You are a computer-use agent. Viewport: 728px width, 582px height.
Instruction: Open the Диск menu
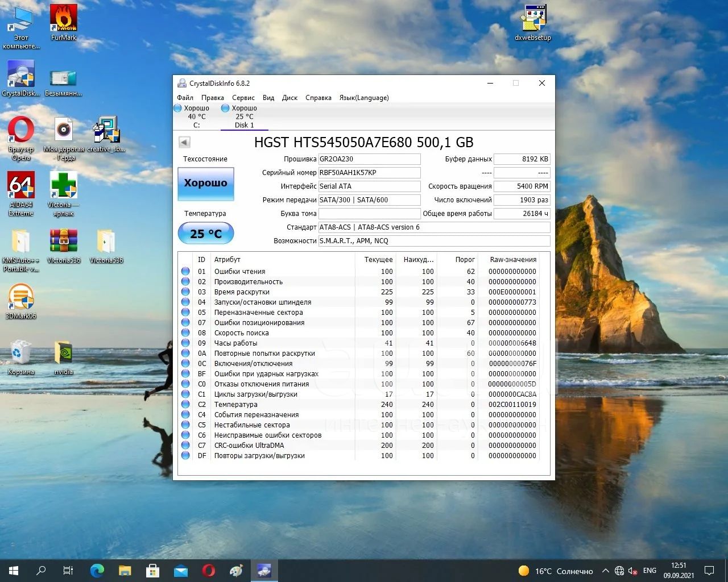point(289,98)
